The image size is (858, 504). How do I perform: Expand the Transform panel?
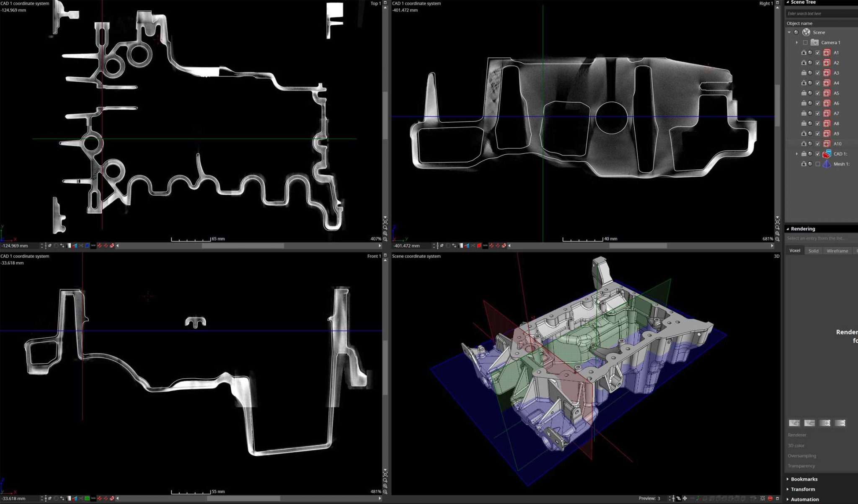788,489
